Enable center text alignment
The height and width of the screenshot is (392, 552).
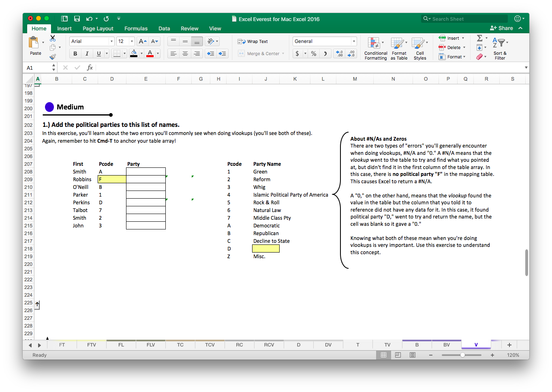click(185, 53)
